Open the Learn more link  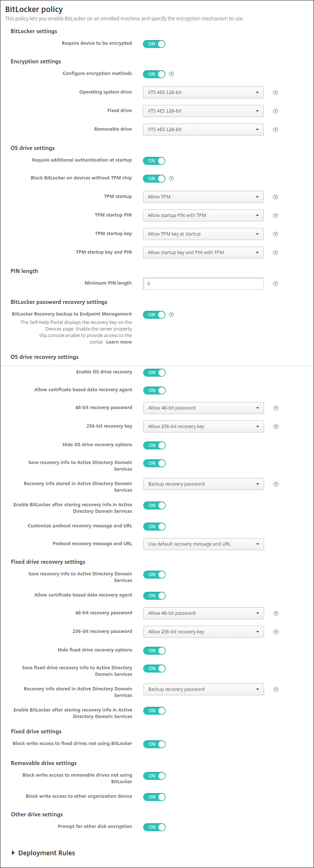119,342
